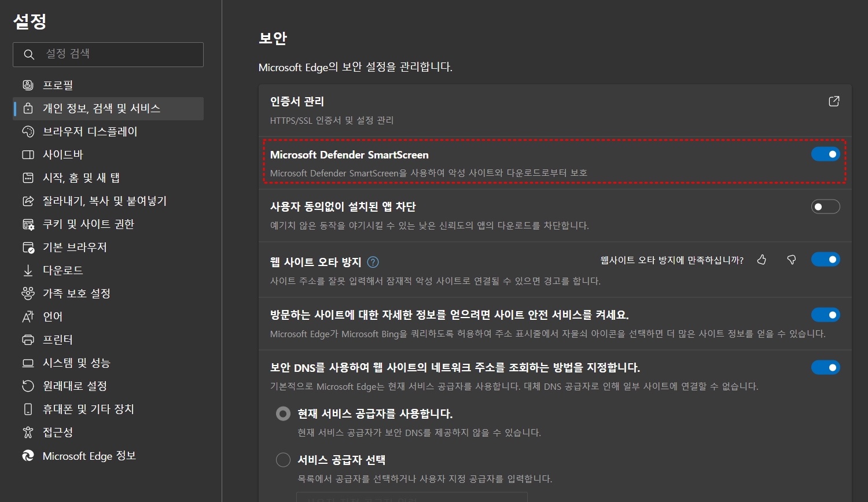Click the Edge logo for Microsoft Edge 정보
This screenshot has width=868, height=502.
tap(28, 456)
